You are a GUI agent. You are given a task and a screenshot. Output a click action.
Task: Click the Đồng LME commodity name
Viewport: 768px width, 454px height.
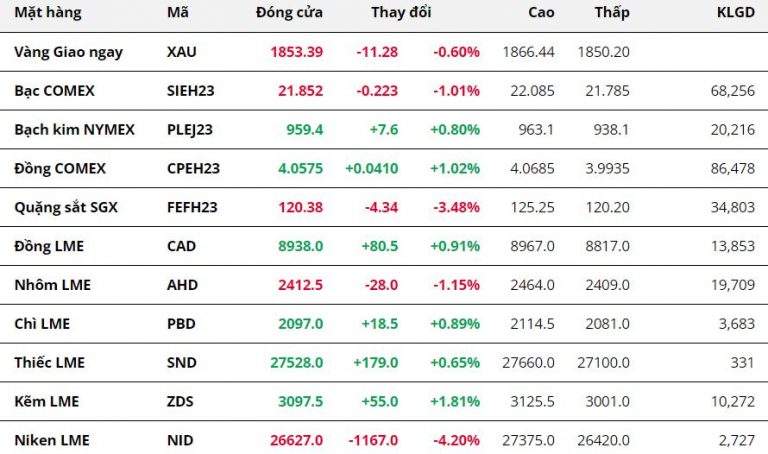(47, 246)
